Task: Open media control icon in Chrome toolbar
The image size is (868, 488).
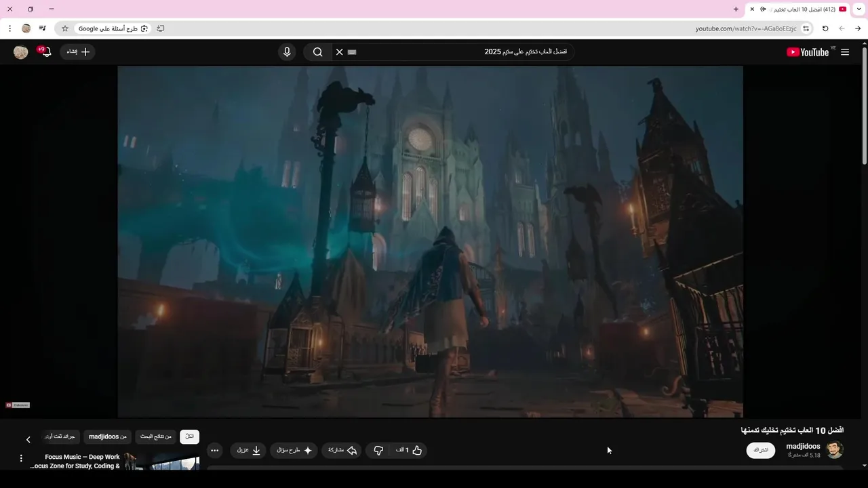Action: [43, 28]
